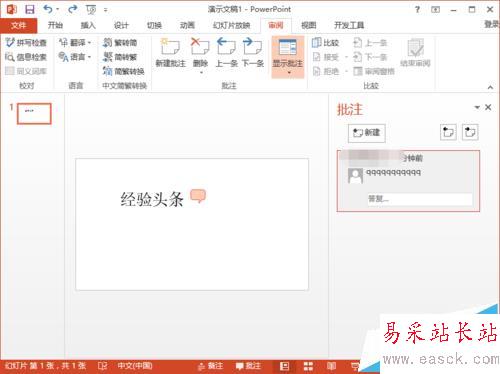Open the 语言 dropdown

coord(75,57)
